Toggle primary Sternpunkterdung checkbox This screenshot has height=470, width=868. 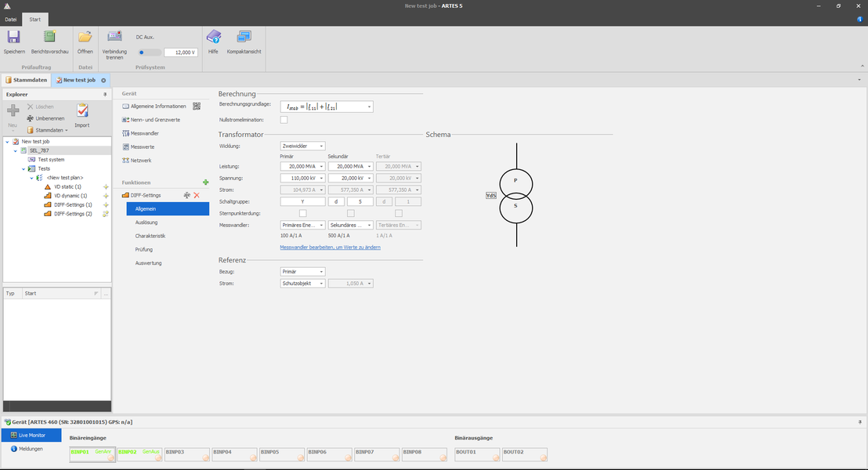click(303, 213)
